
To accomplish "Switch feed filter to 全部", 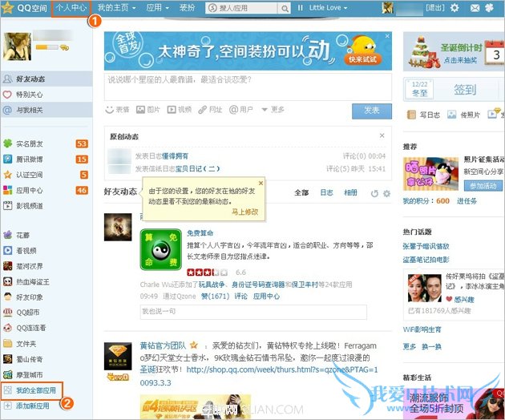I will click(x=301, y=192).
